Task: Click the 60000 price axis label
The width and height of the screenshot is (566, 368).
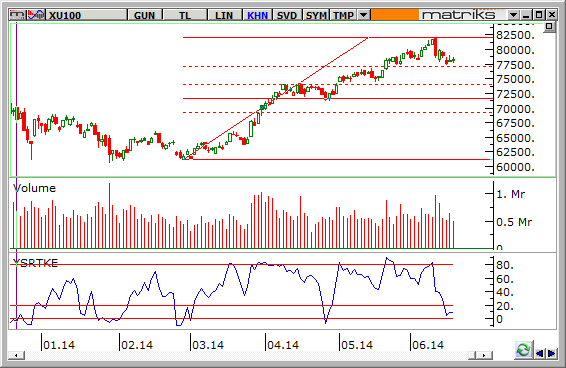Action: point(515,167)
